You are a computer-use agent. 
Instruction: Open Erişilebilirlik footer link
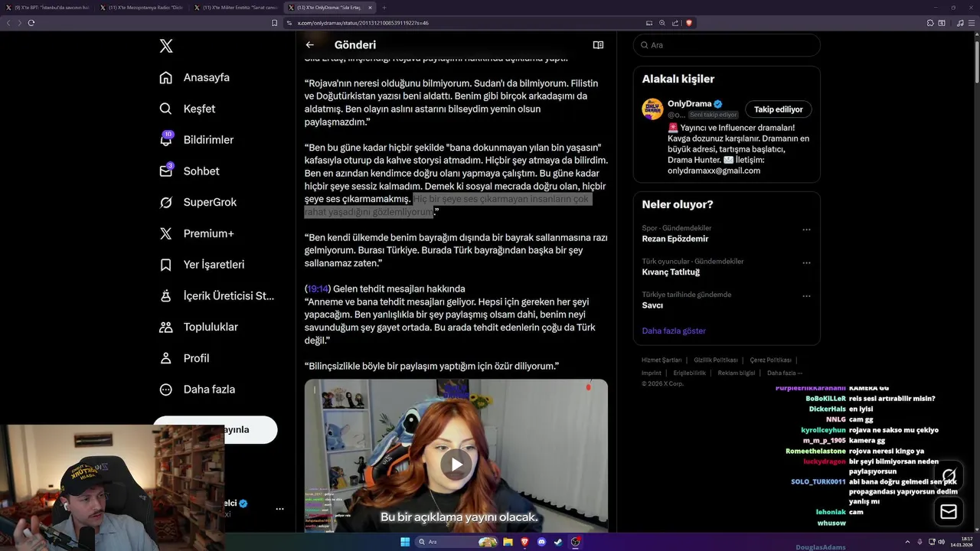[690, 373]
